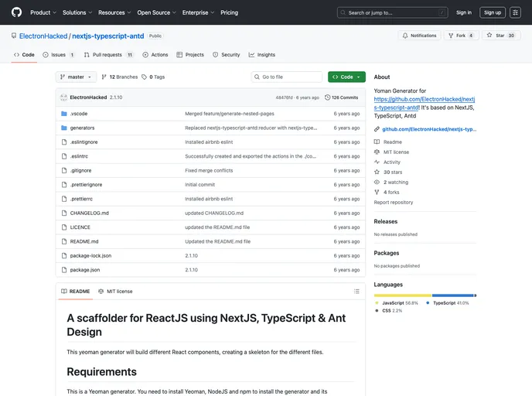Viewport: 532px width, 396px height.
Task: Open the accessibility settings icon in header
Action: click(515, 12)
